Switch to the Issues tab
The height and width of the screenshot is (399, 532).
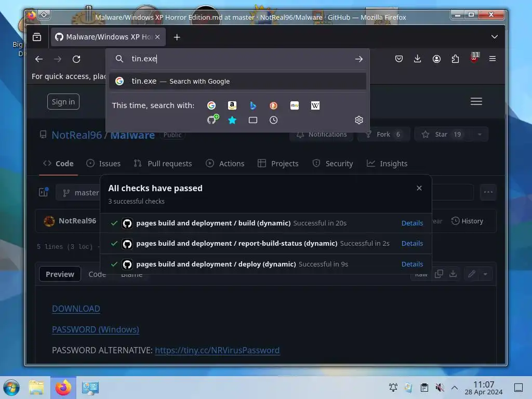[x=103, y=164]
